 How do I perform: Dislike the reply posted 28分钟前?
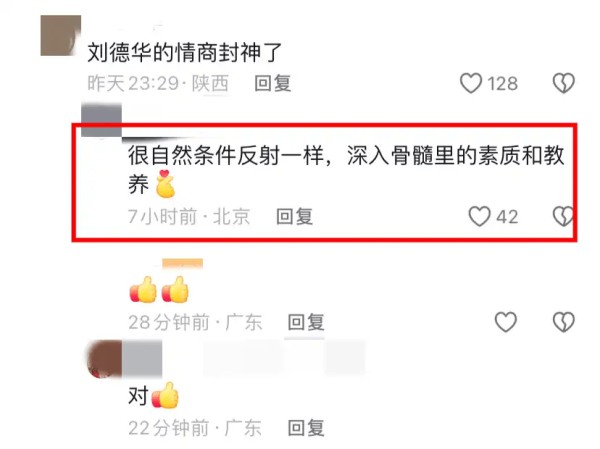(564, 322)
